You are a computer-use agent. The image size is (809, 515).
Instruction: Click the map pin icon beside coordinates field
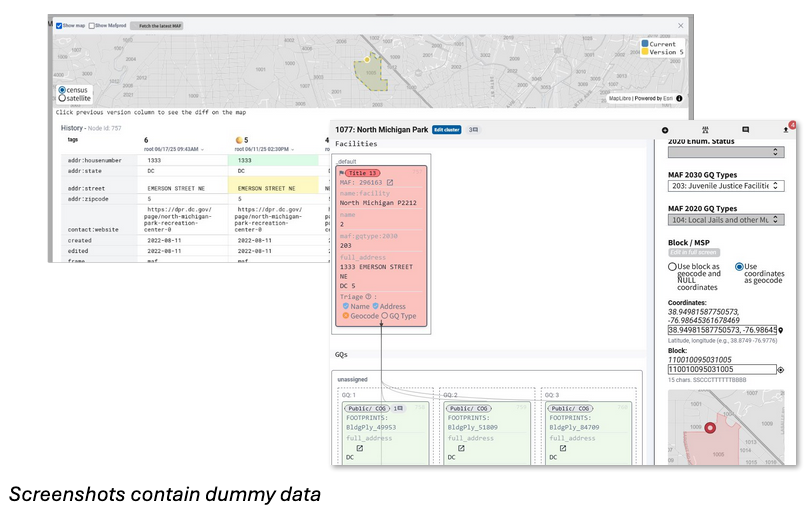coord(781,330)
